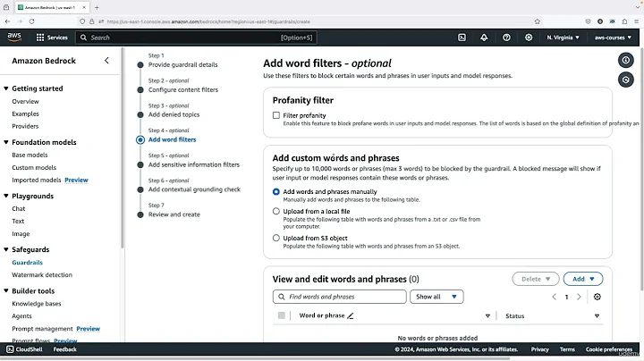This screenshot has height=361, width=644.
Task: Open the aws-courses account dropdown
Action: pyautogui.click(x=613, y=38)
